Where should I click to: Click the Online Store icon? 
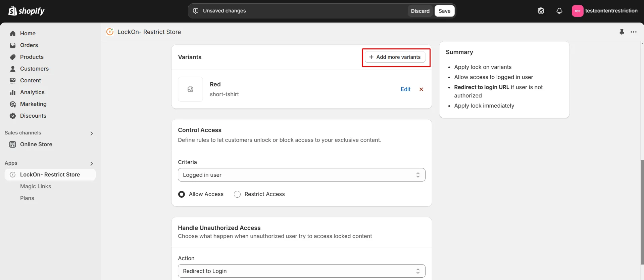(13, 144)
